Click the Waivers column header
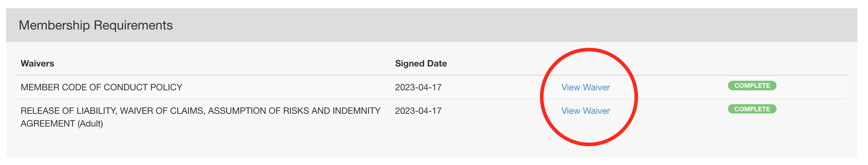The height and width of the screenshot is (165, 868). point(37,63)
